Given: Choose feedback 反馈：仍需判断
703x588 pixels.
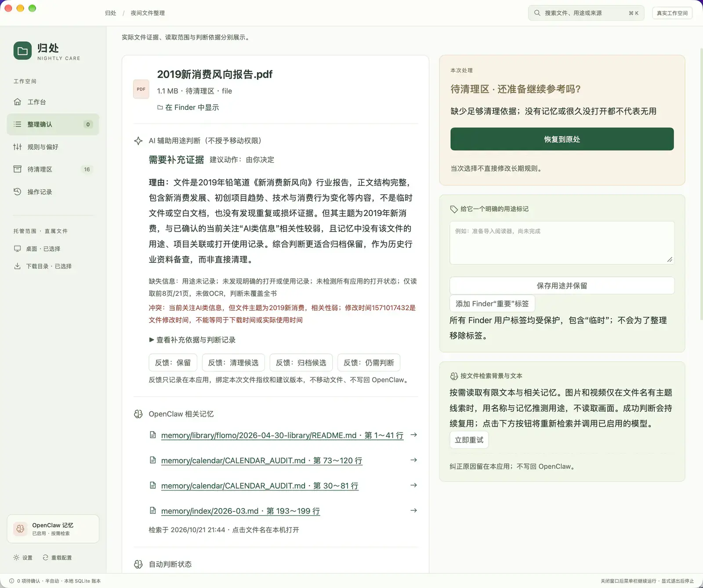Looking at the screenshot, I should (x=369, y=363).
